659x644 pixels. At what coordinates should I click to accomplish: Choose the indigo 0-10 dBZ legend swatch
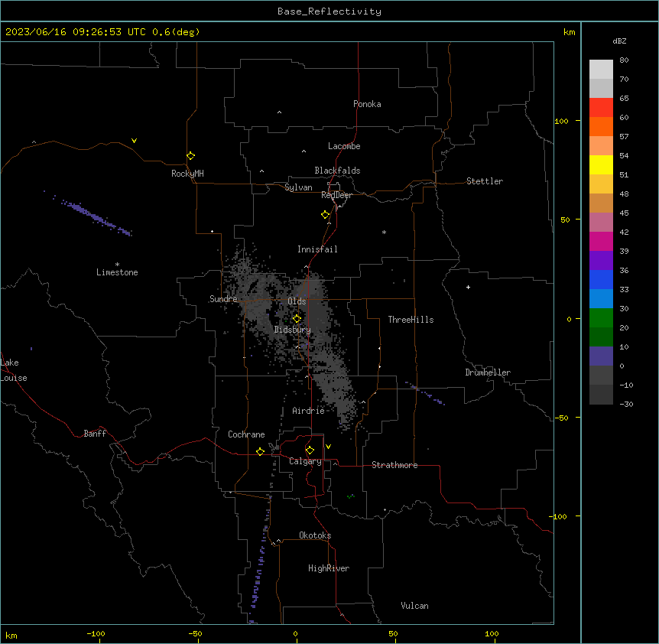(601, 356)
